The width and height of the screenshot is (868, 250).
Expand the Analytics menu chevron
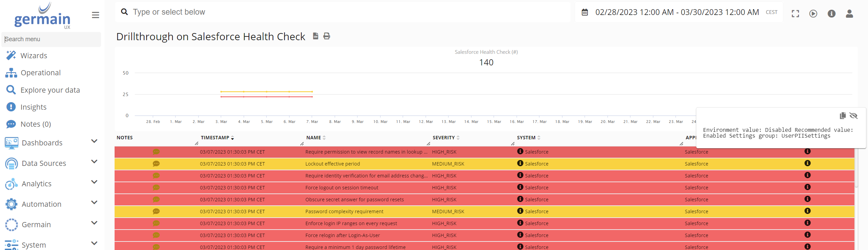tap(95, 182)
